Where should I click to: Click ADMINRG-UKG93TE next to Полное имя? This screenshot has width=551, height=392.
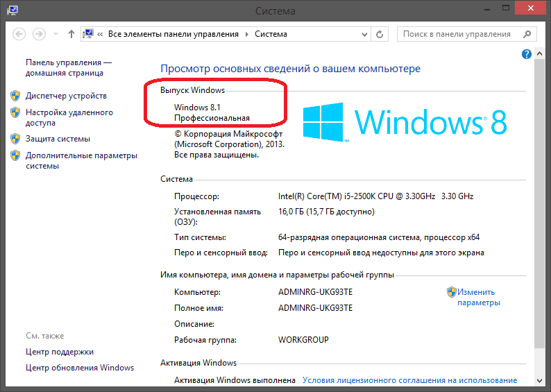tap(315, 307)
